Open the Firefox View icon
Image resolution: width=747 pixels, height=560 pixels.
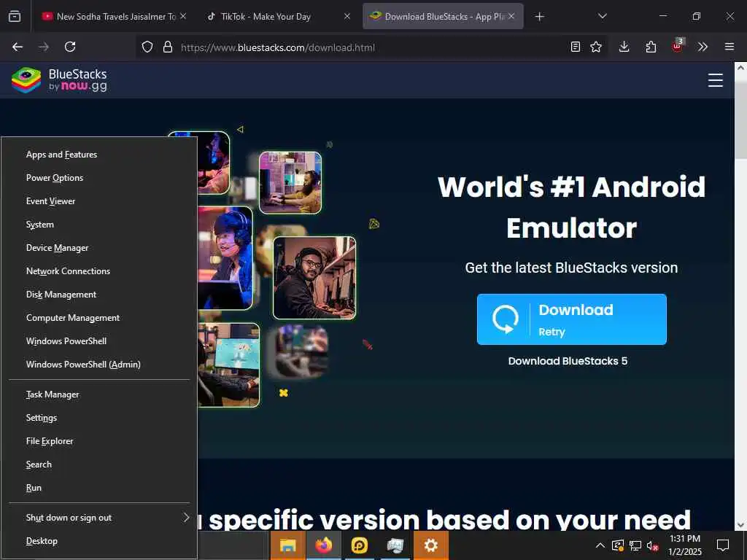coord(15,16)
